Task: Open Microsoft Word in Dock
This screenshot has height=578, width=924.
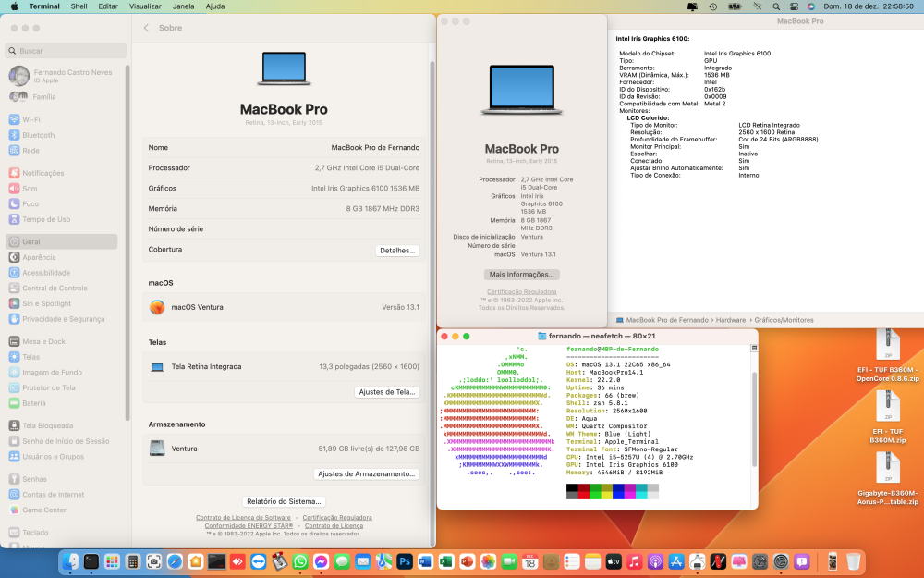Action: pyautogui.click(x=425, y=561)
